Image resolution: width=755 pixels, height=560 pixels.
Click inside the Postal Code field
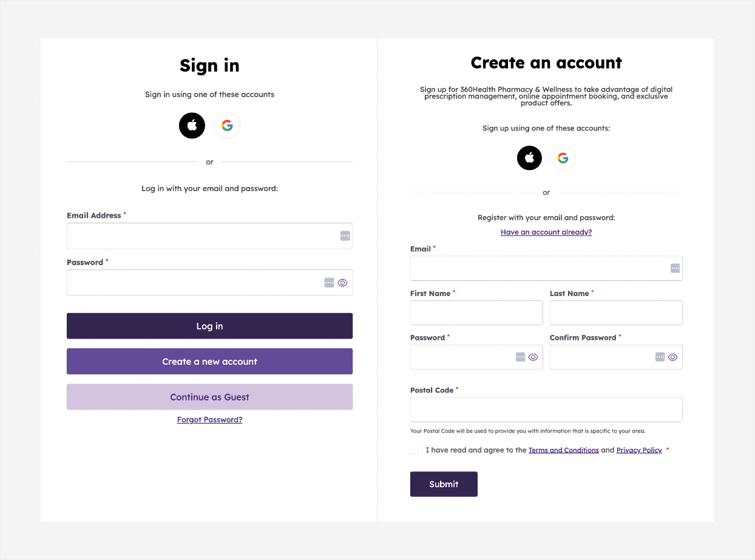pos(546,410)
